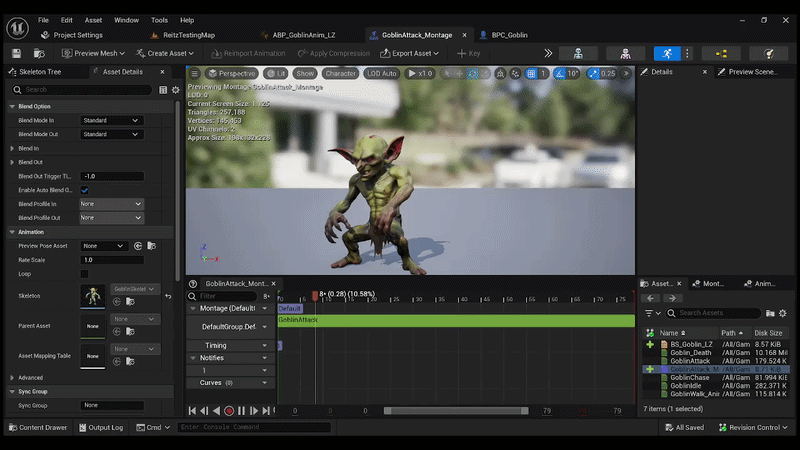The image size is (800, 450).
Task: Open the Blend Profile Out dropdown
Action: [111, 218]
